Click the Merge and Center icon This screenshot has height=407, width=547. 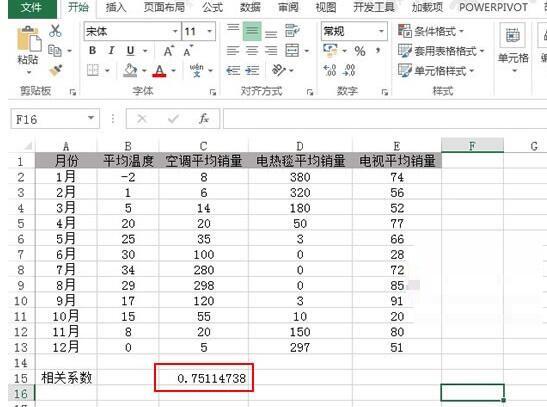pyautogui.click(x=292, y=51)
